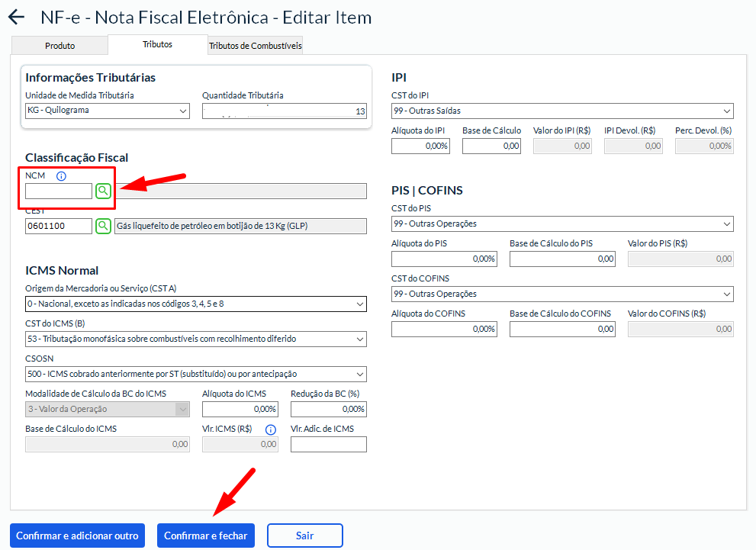This screenshot has height=550, width=756.
Task: Click the CEST search magnifier icon
Action: [x=103, y=226]
